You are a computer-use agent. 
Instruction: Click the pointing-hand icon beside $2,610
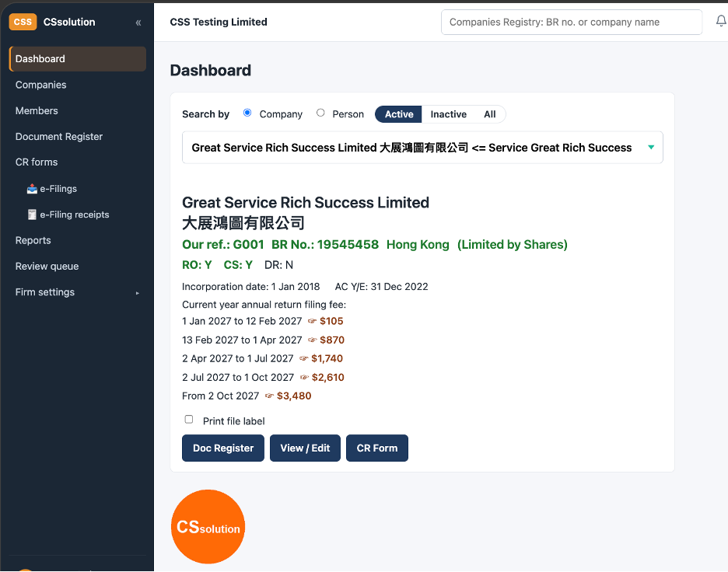tap(304, 378)
